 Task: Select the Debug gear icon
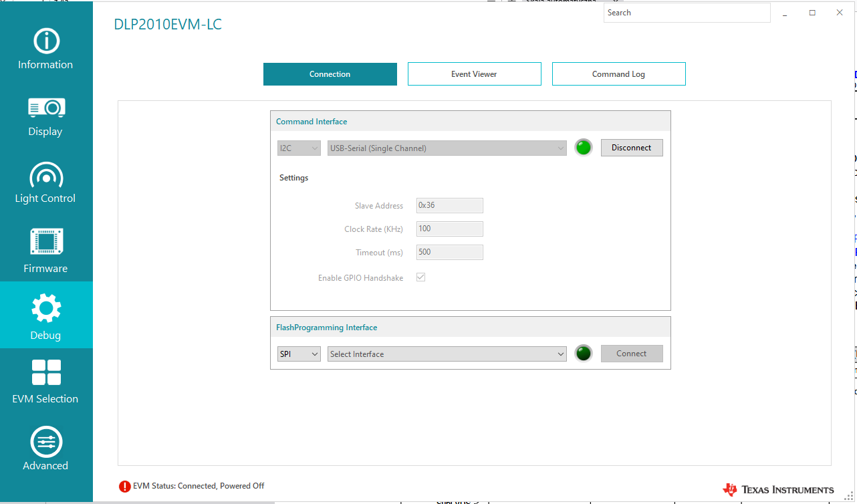coord(46,308)
